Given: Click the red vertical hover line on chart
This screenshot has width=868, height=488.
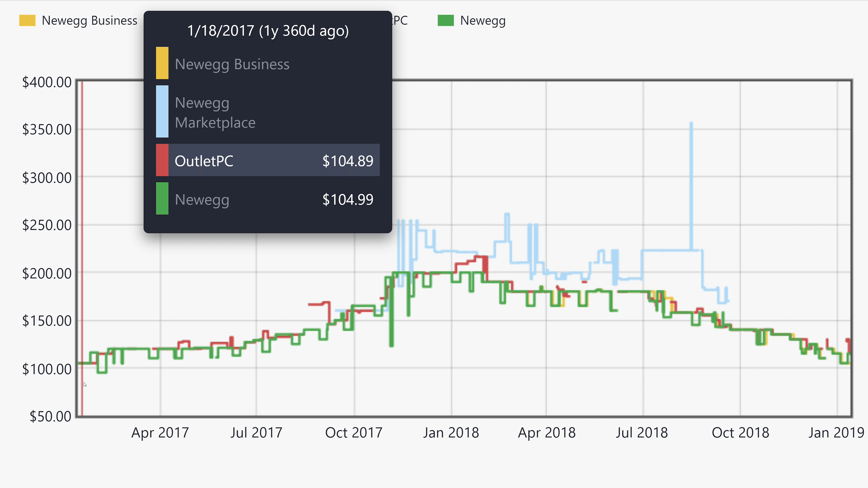Looking at the screenshot, I should (82, 248).
